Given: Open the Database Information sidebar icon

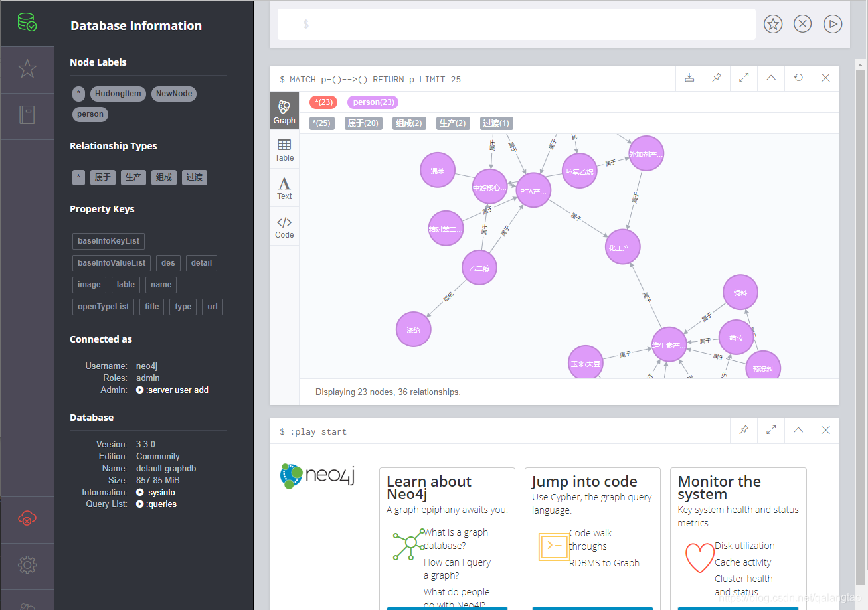Looking at the screenshot, I should tap(27, 23).
